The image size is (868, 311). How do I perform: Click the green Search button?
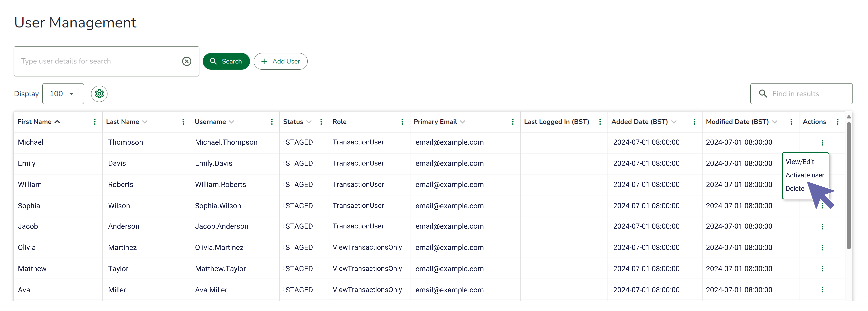point(226,61)
